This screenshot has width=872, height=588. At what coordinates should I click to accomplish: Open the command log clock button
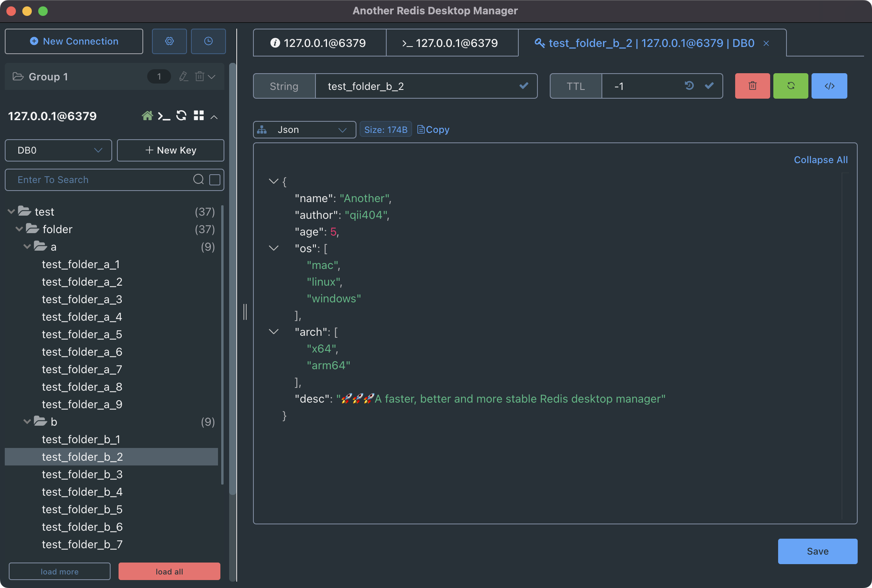coord(208,41)
